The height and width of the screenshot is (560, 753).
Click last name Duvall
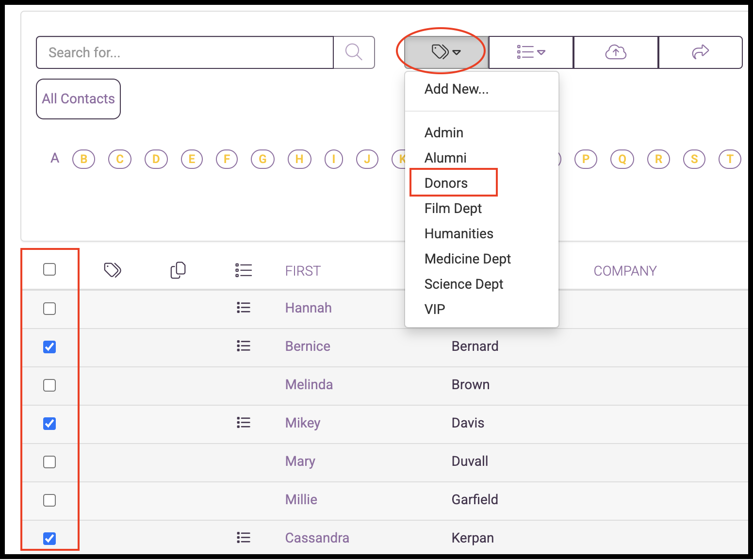click(x=470, y=461)
